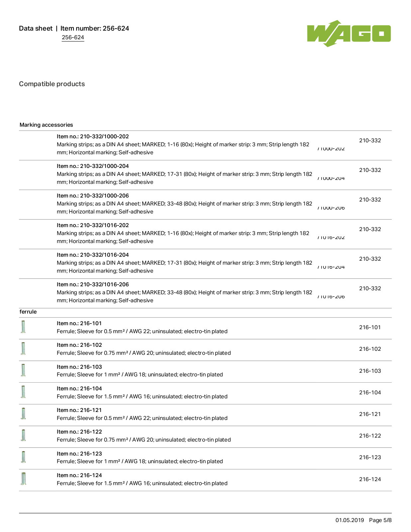Click the WAGO logo
411x532 pixels.
[x=349, y=34]
